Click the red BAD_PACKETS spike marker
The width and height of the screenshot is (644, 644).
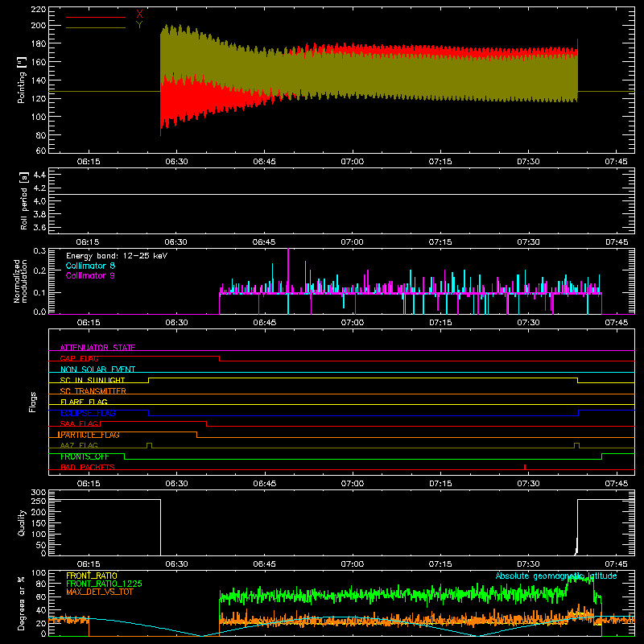pyautogui.click(x=525, y=467)
